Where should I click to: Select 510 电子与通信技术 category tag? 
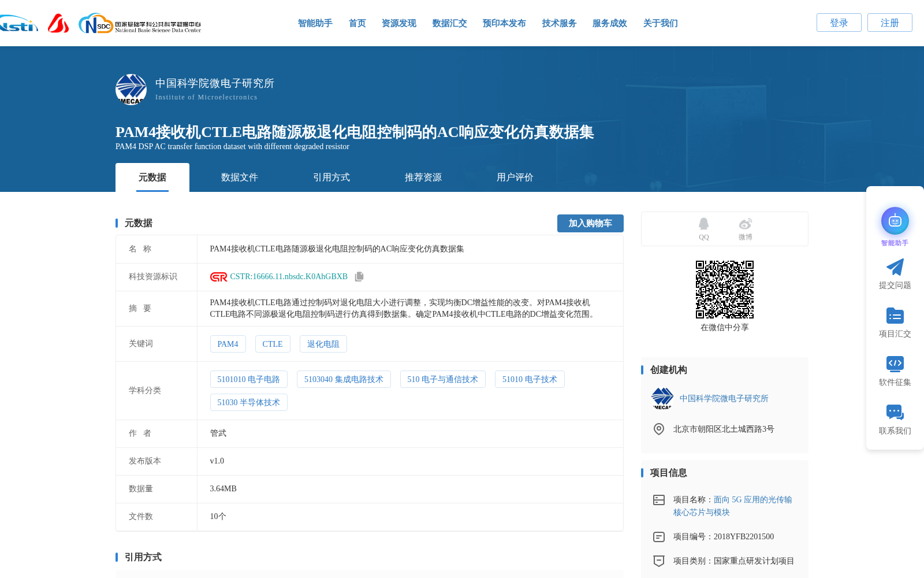[x=443, y=379]
